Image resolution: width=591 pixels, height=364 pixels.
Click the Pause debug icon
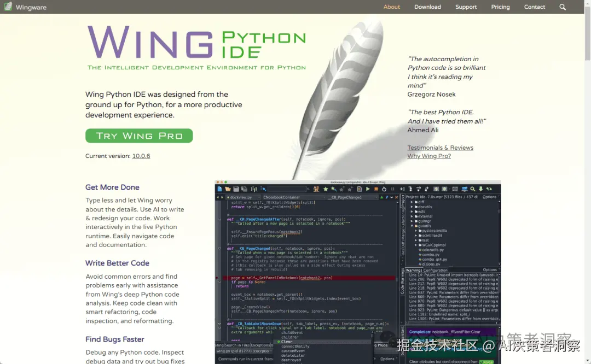coord(392,189)
